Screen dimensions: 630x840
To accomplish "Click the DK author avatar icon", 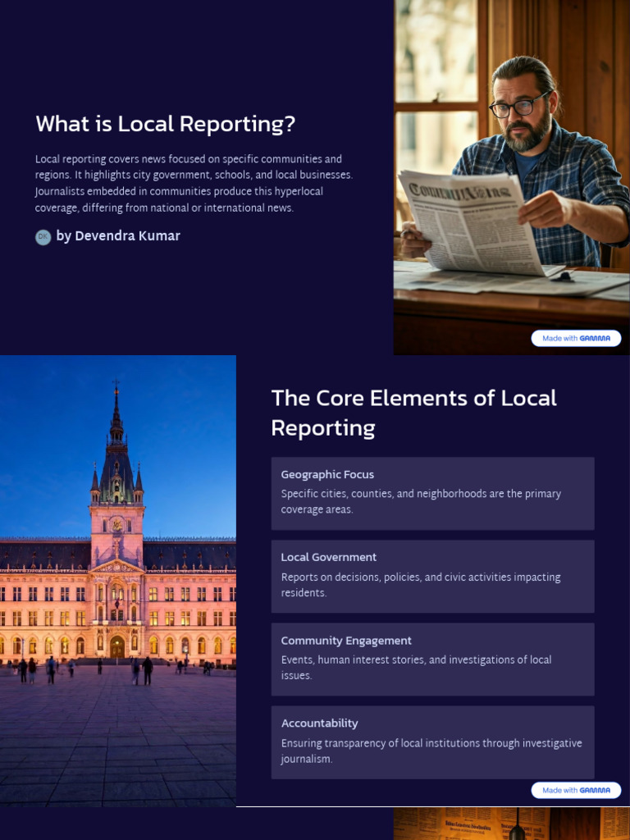I will pyautogui.click(x=43, y=237).
